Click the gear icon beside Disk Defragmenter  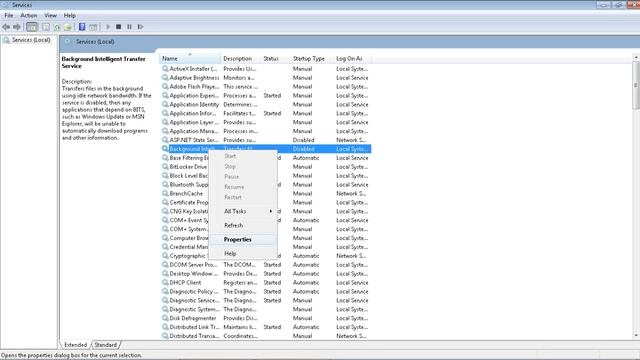coord(165,318)
